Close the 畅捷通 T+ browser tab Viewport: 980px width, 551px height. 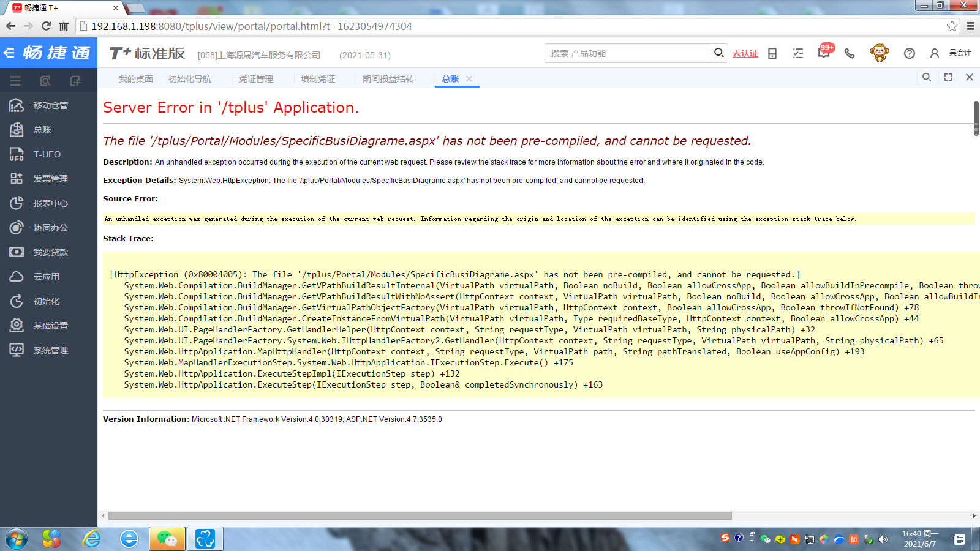click(x=116, y=8)
